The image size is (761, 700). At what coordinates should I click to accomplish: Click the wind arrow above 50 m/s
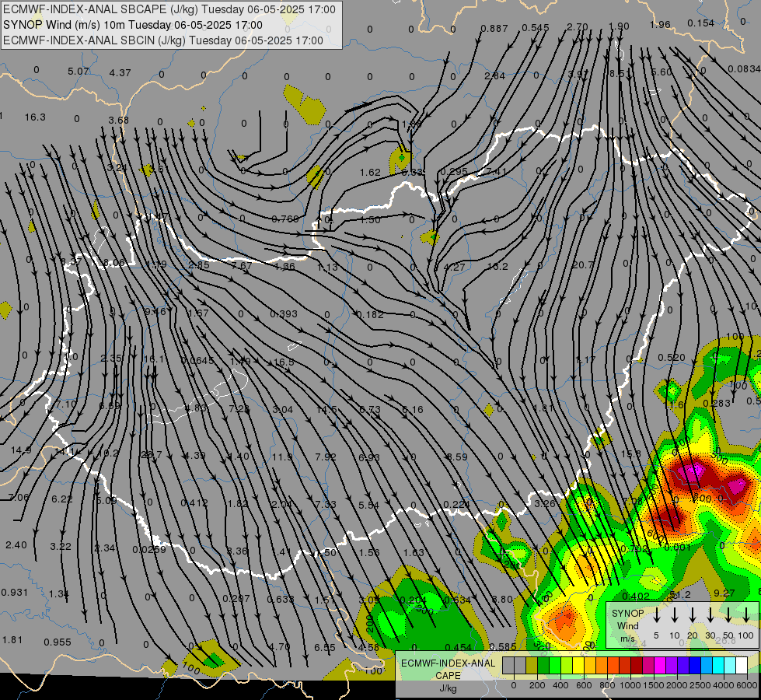point(728,614)
